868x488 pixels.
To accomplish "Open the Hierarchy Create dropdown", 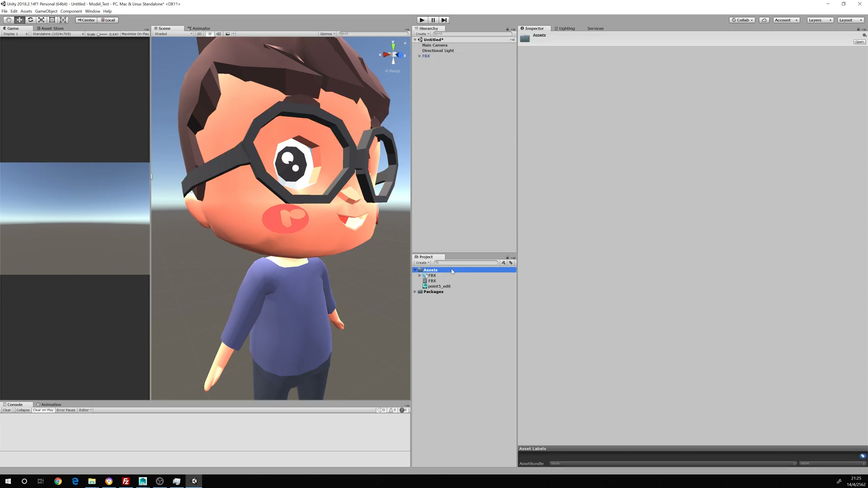I will [422, 34].
